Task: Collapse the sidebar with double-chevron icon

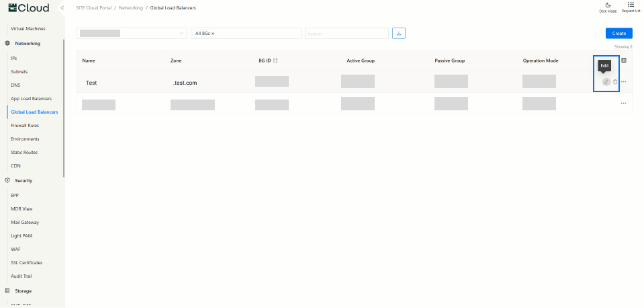Action: 62,7
